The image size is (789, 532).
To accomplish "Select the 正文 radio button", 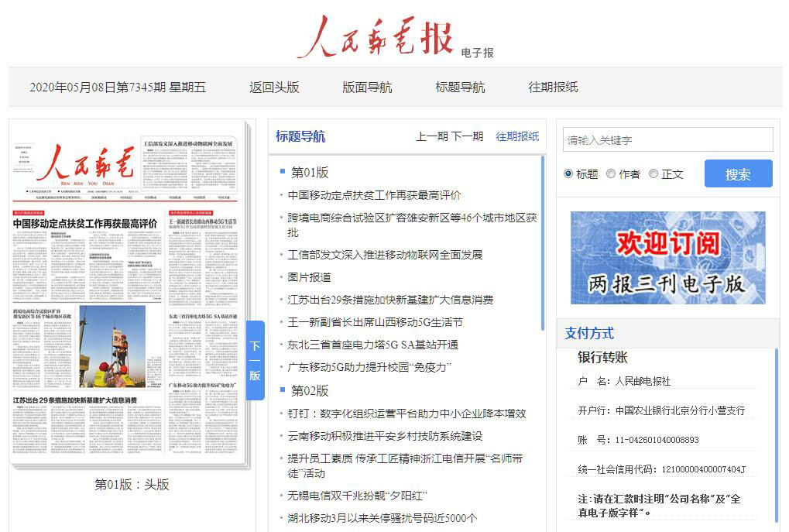I will point(653,174).
